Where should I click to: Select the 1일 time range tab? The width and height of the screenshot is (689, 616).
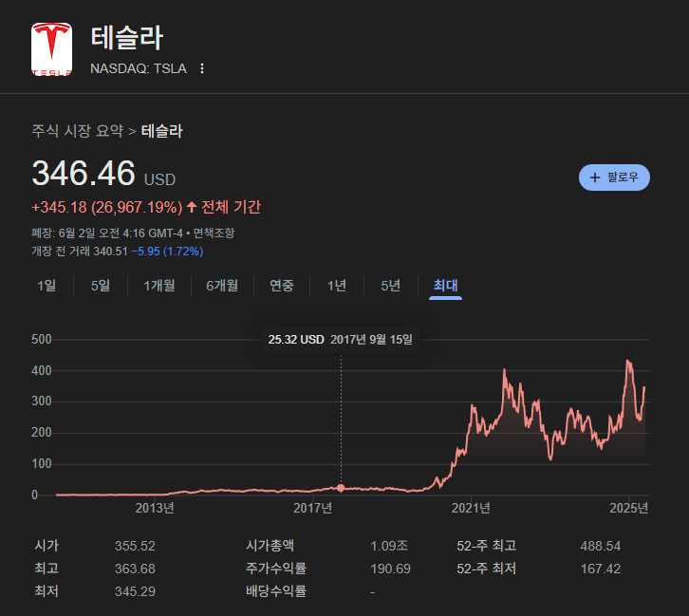pos(47,286)
